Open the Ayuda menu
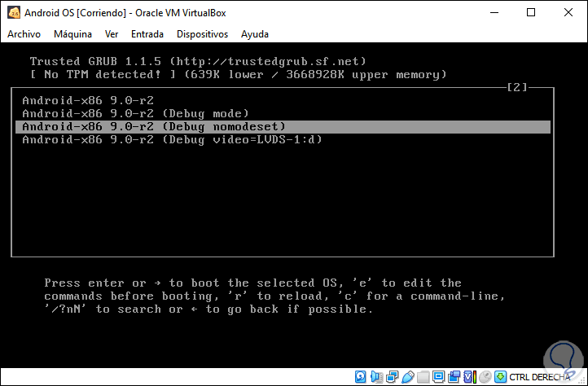This screenshot has width=588, height=386. (255, 34)
